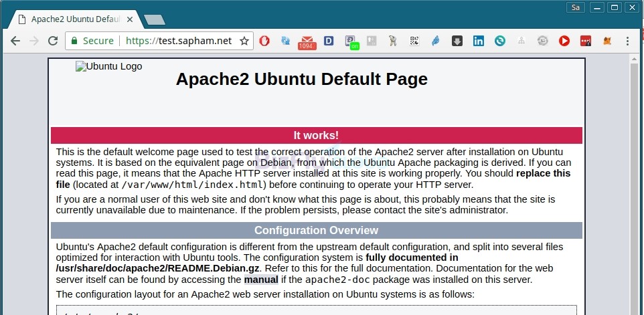The image size is (644, 315).
Task: Click the browser forward arrow
Action: (x=34, y=41)
